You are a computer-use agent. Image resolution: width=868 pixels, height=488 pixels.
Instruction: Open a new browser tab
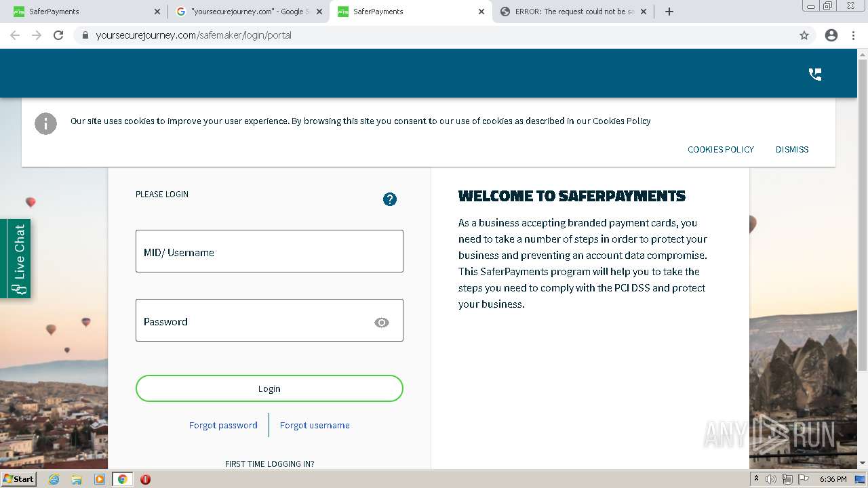(669, 12)
